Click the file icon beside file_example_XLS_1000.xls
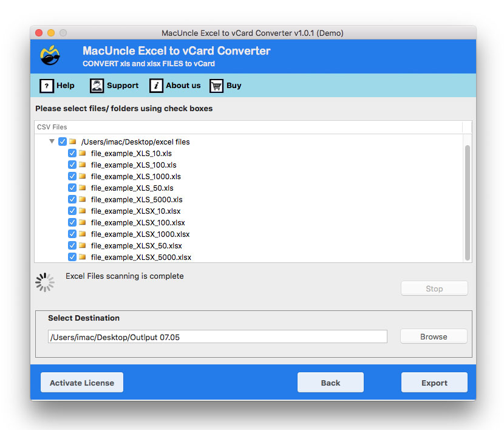Viewport: 504px width, 430px height. (x=82, y=176)
